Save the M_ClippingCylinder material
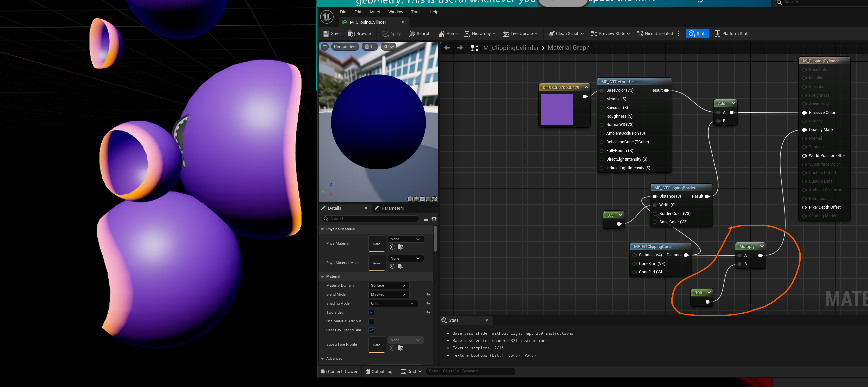The height and width of the screenshot is (387, 868). tap(332, 34)
